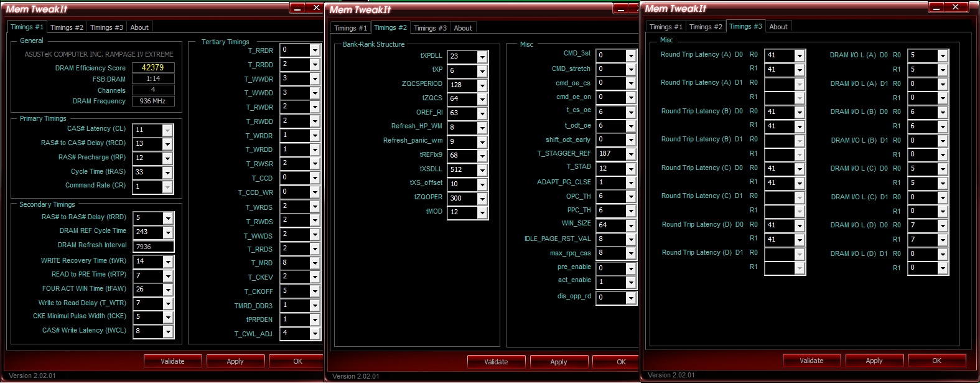Close the right Mem TweakIt window
This screenshot has width=980, height=383.
956,7
